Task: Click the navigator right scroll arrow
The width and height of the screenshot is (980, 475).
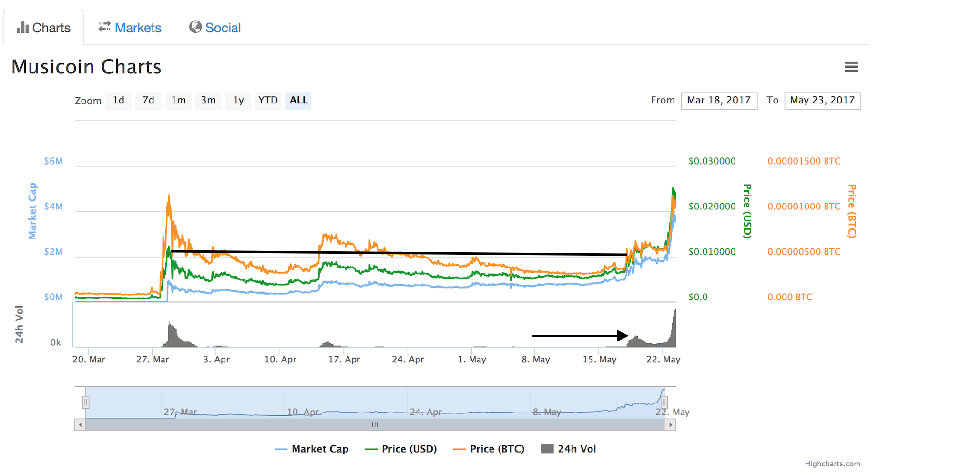Action: point(670,424)
